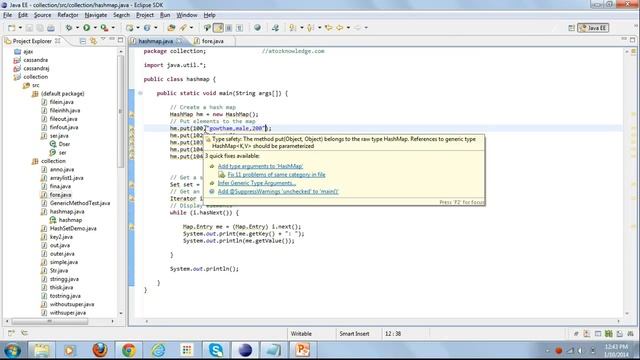The height and width of the screenshot is (360, 640).
Task: Click the Smart Insert status bar field
Action: 354,334
